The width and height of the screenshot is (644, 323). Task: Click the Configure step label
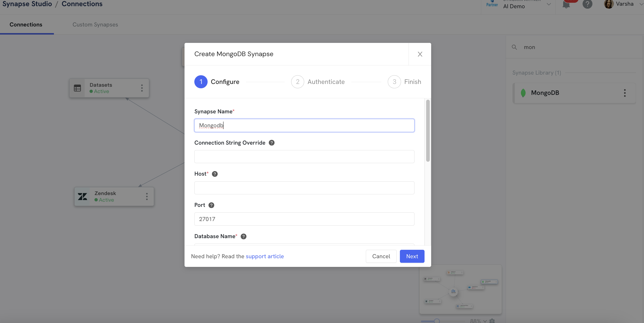tap(225, 82)
